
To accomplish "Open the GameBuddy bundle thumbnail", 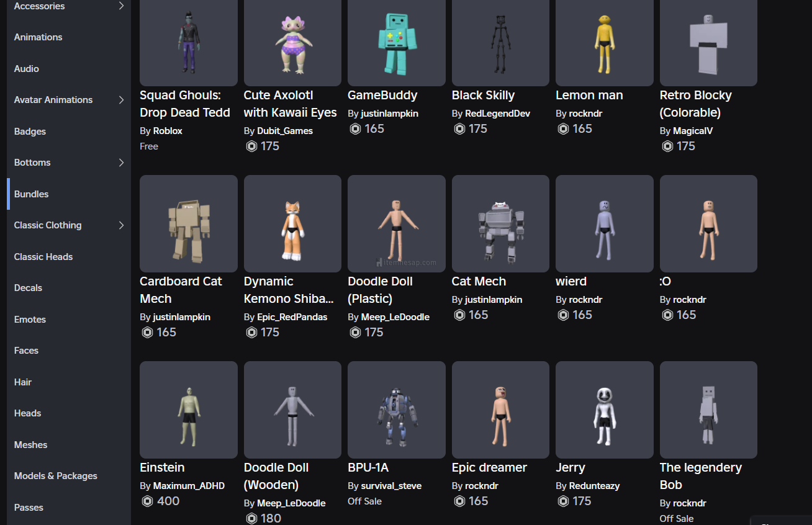I will (396, 41).
